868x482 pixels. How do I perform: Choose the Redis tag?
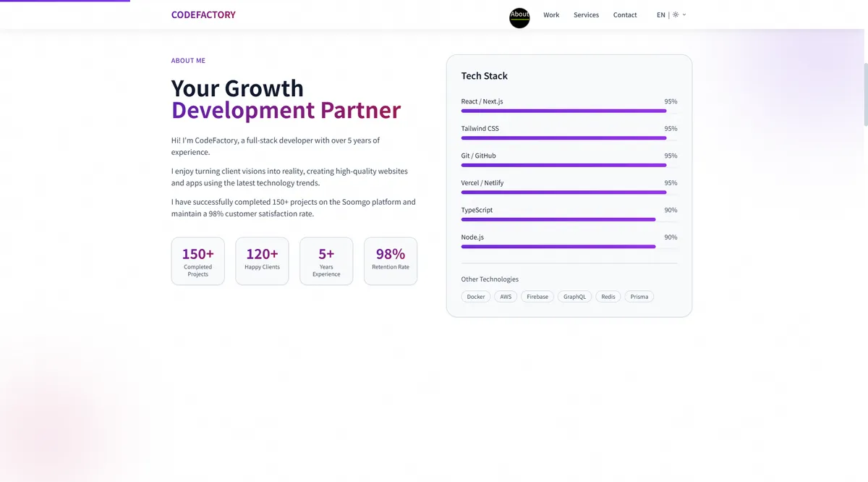(x=608, y=297)
